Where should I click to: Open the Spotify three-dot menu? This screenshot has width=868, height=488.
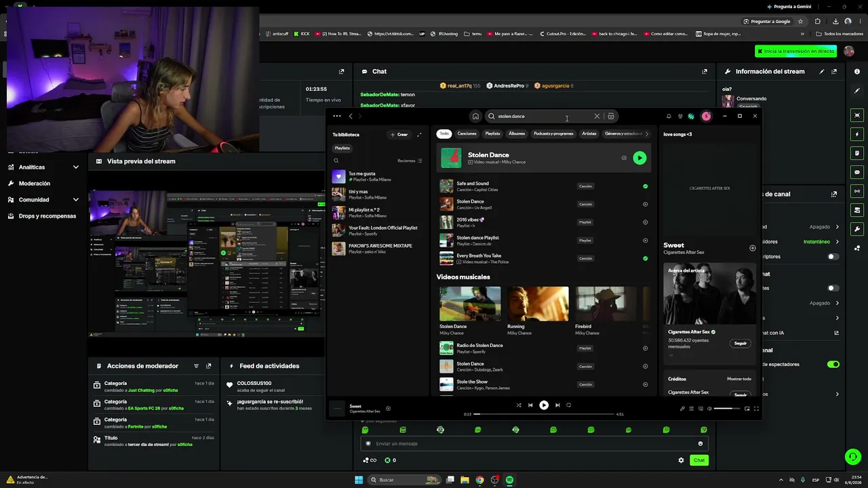point(337,116)
